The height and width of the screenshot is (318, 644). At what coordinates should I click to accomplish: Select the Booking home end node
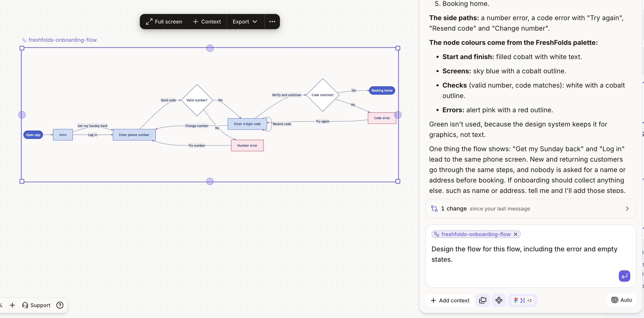tap(382, 90)
